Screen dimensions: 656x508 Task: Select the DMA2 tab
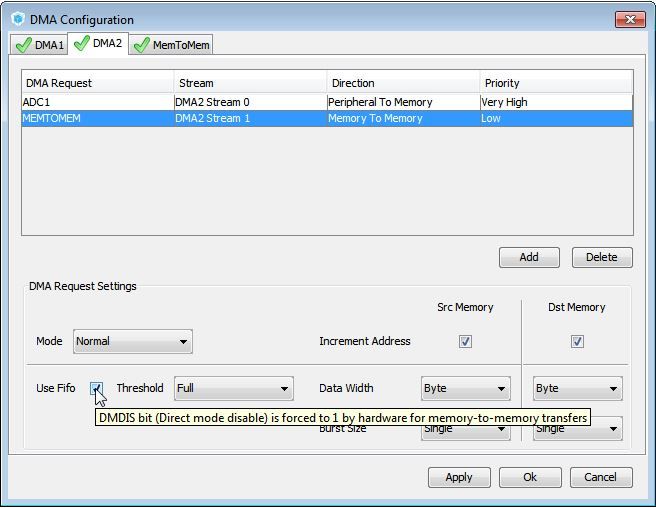[98, 43]
